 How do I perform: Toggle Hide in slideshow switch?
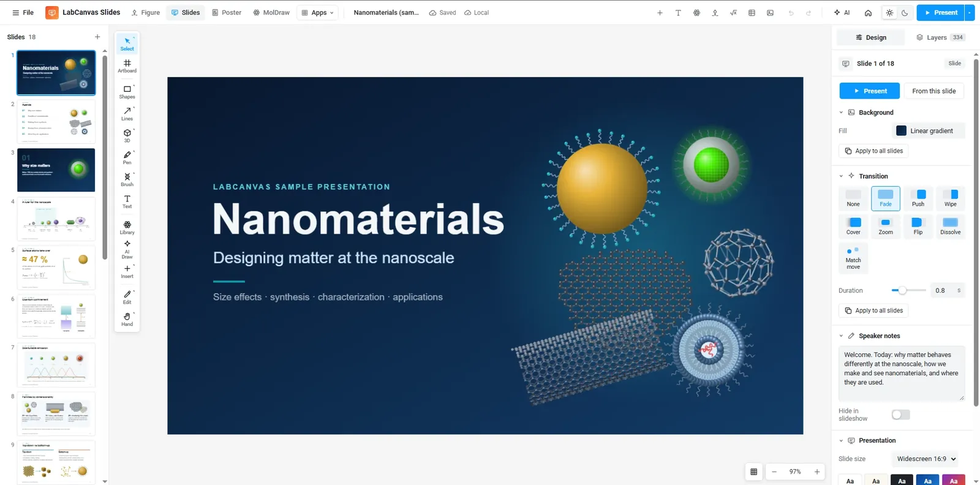tap(900, 415)
